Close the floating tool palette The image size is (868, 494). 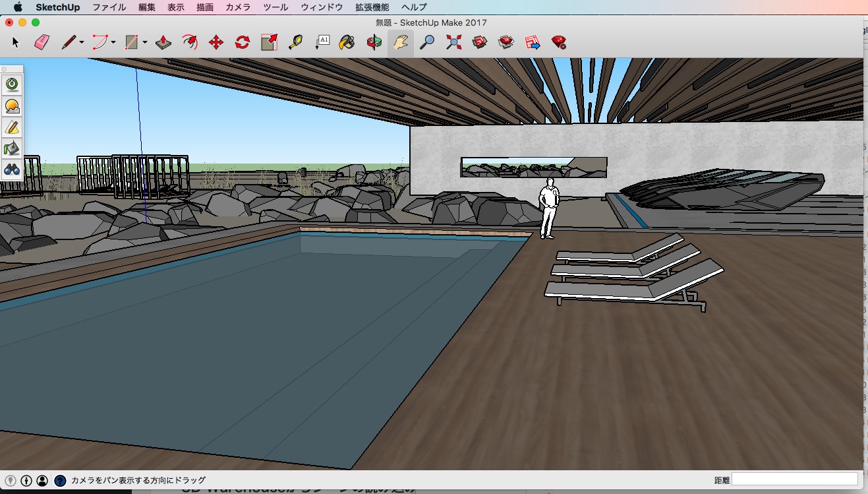[4, 69]
